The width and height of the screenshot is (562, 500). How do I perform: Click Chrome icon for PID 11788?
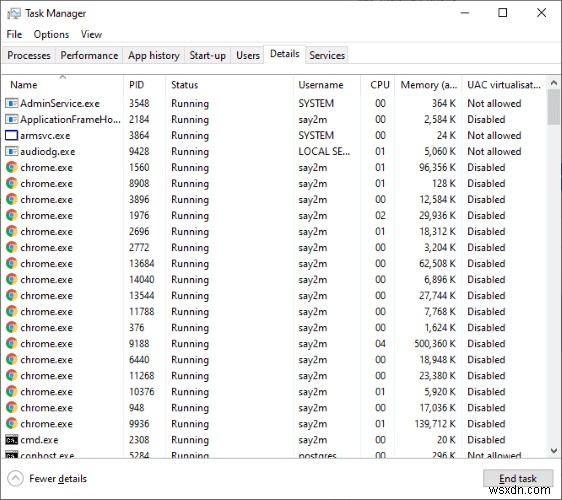[x=11, y=311]
